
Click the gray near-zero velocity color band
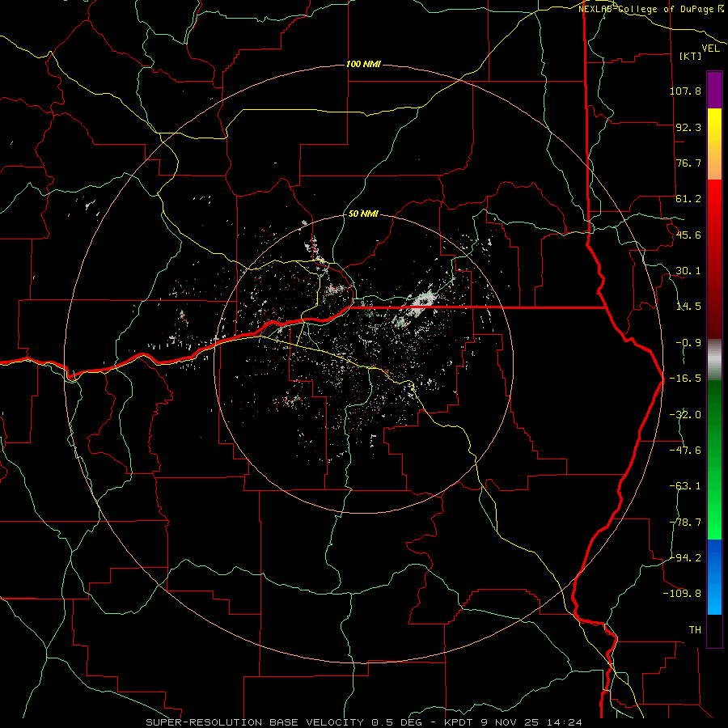tap(714, 360)
